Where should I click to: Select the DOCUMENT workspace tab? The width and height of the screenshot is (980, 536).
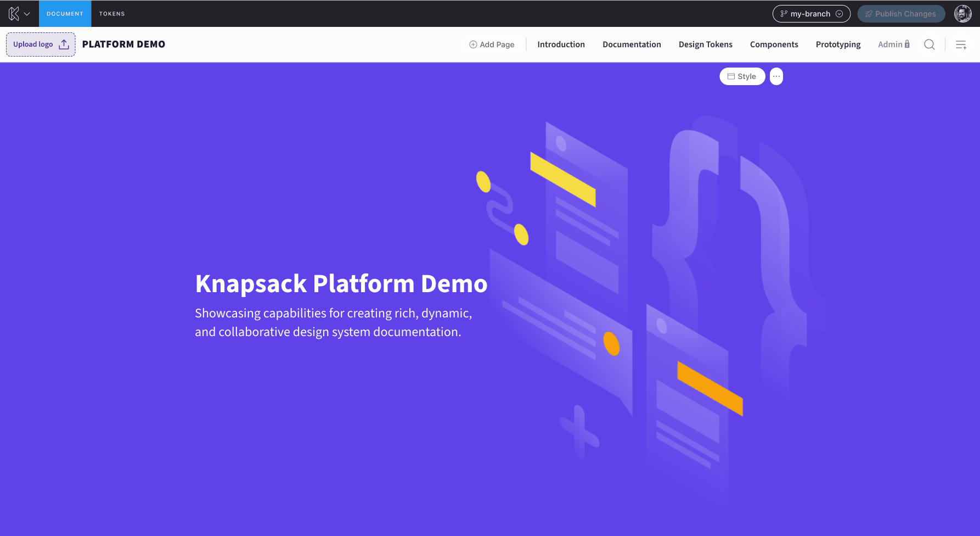[x=65, y=13]
